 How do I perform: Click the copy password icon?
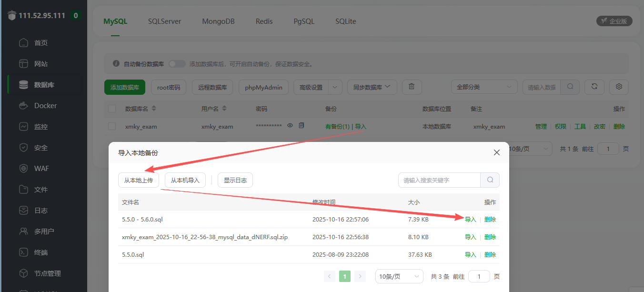(301, 126)
